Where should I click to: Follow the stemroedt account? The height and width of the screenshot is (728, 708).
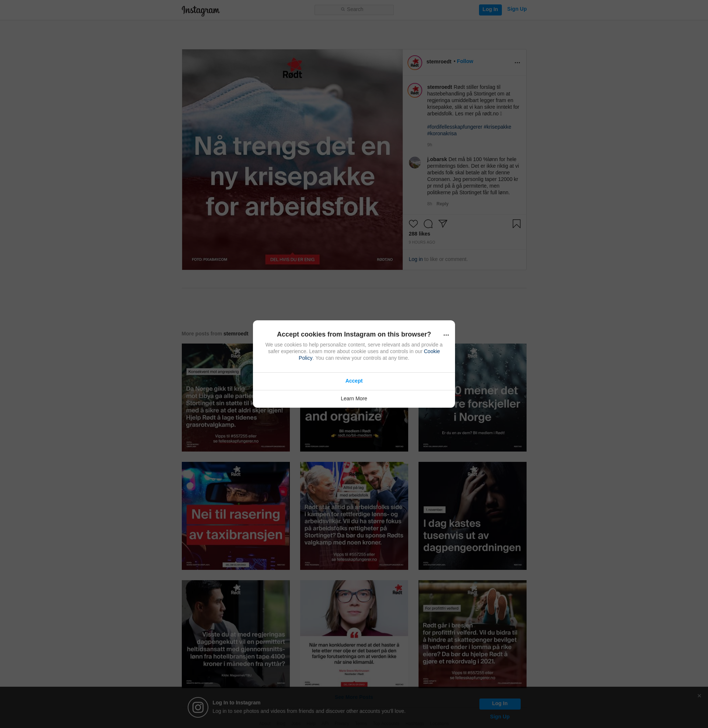tap(465, 61)
